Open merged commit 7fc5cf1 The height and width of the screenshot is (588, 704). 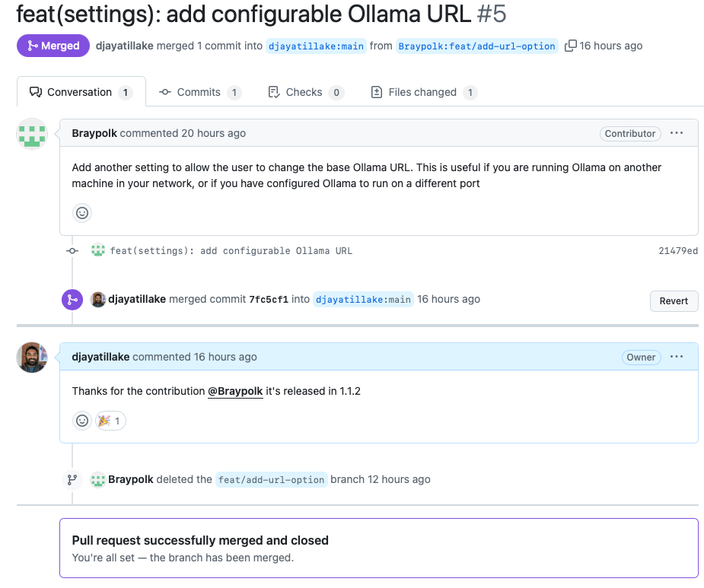click(x=269, y=300)
